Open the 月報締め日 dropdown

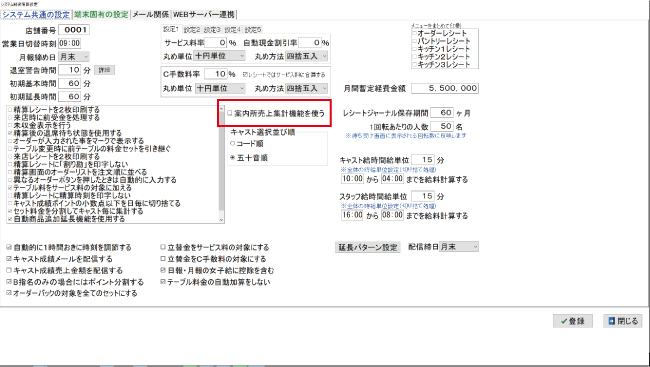pos(74,56)
